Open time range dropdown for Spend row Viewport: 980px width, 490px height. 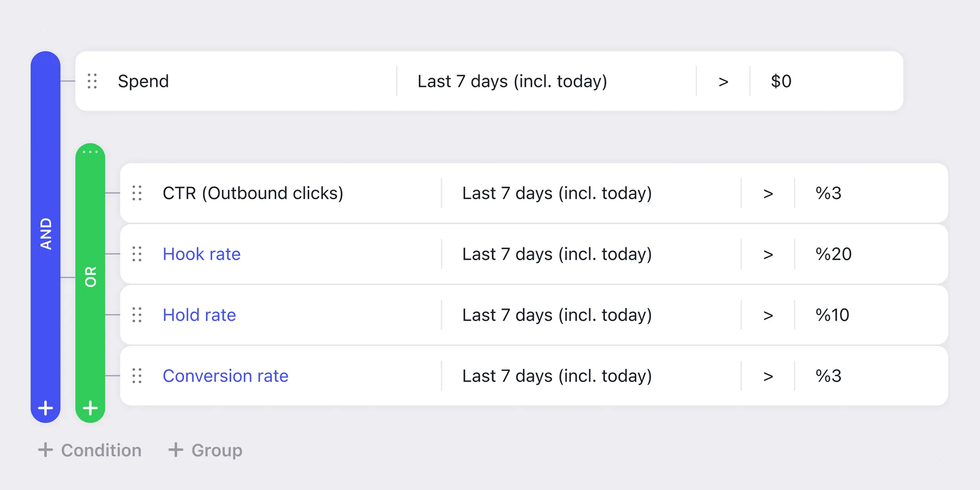point(512,81)
